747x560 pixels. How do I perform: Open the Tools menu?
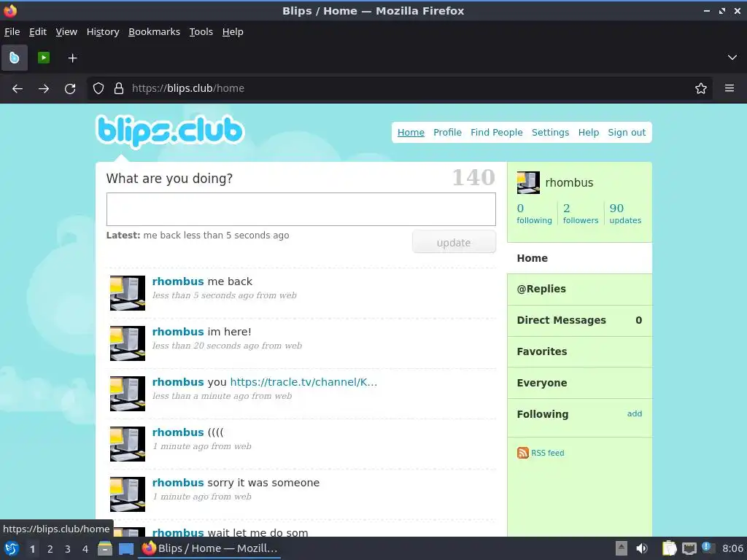click(x=201, y=32)
